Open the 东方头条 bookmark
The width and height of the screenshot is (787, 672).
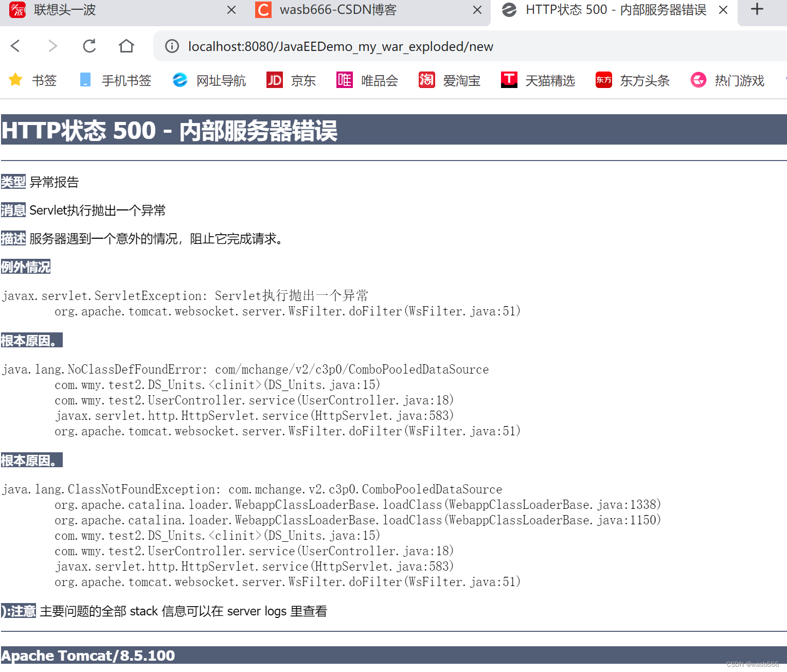pos(633,80)
